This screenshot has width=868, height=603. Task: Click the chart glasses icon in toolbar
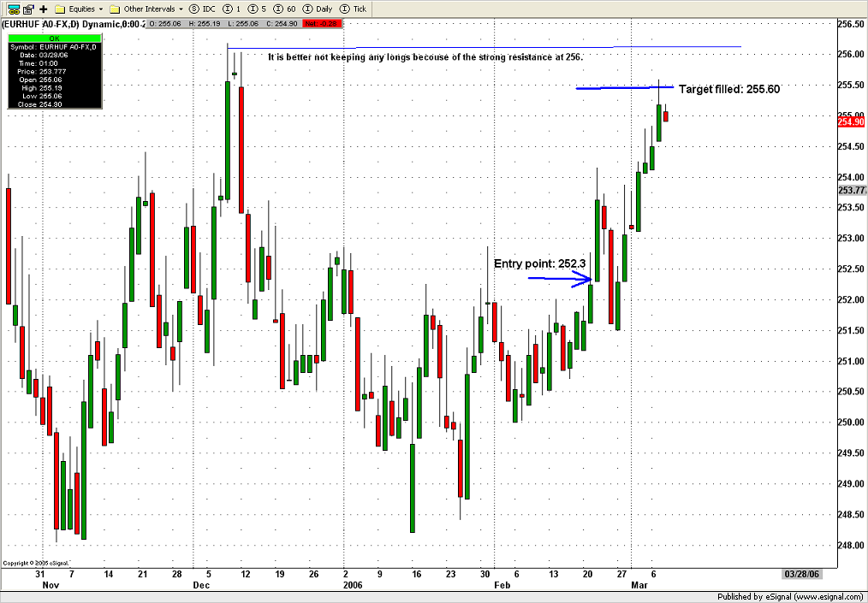point(14,9)
